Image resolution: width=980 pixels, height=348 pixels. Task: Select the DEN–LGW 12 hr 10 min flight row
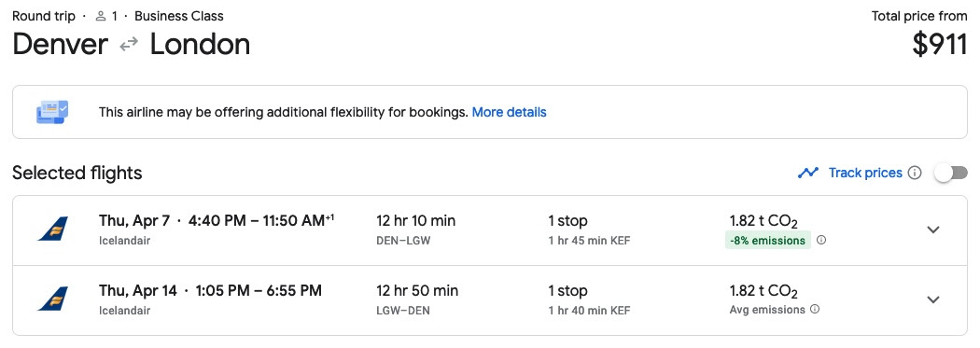[490, 230]
